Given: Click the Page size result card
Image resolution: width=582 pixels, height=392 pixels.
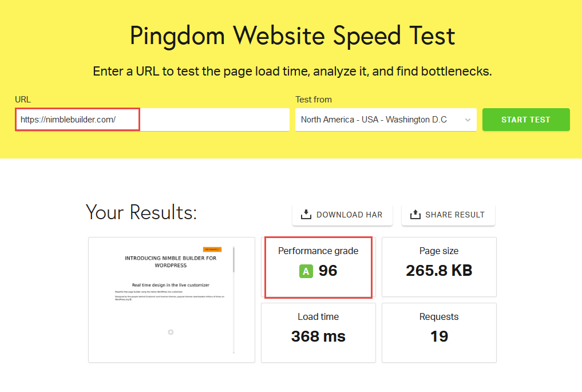Looking at the screenshot, I should [438, 267].
